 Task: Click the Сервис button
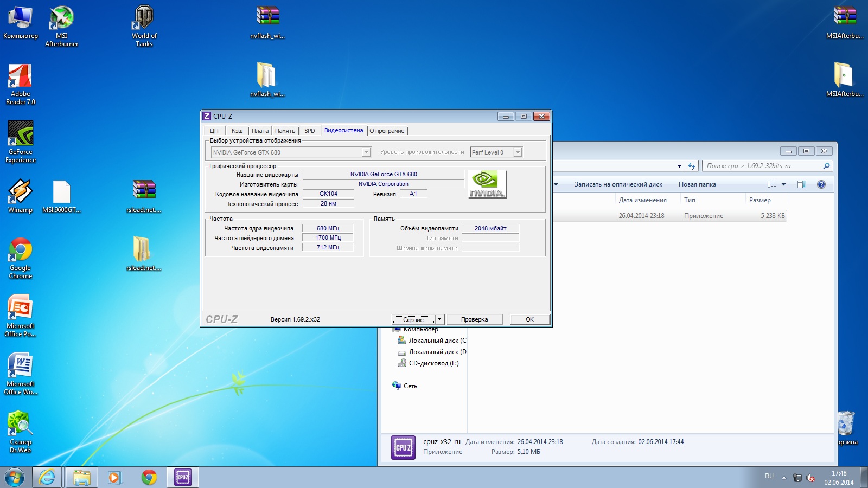pyautogui.click(x=413, y=319)
